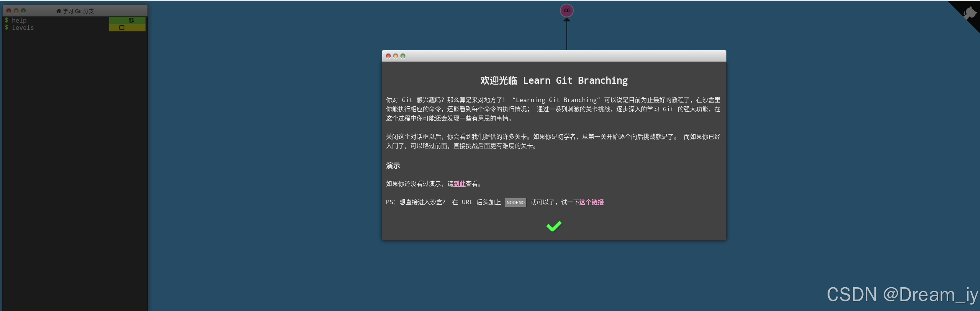Click the yellow dot of the terminal window

pyautogui.click(x=16, y=11)
